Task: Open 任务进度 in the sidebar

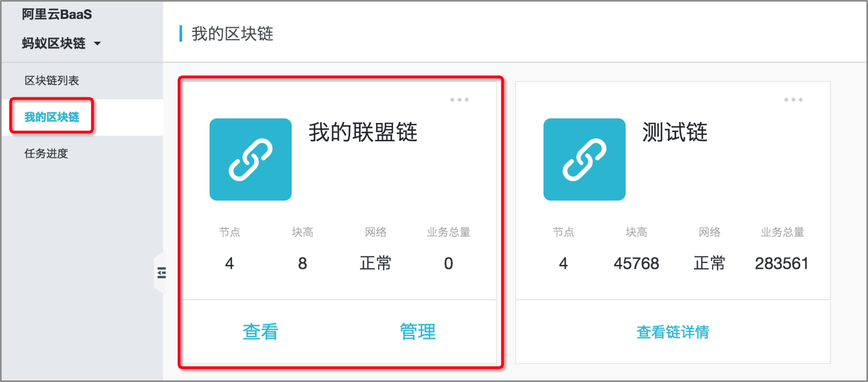Action: coord(46,154)
